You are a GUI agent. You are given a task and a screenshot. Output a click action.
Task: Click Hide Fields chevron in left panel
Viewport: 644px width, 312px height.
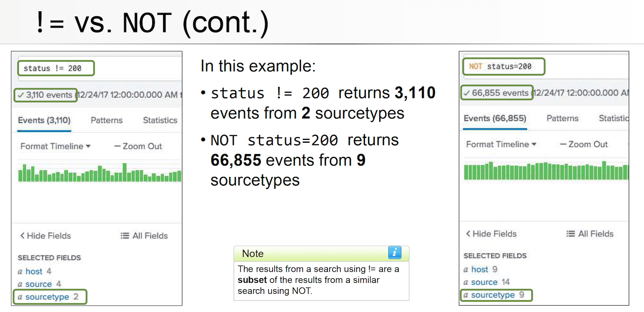(x=23, y=236)
